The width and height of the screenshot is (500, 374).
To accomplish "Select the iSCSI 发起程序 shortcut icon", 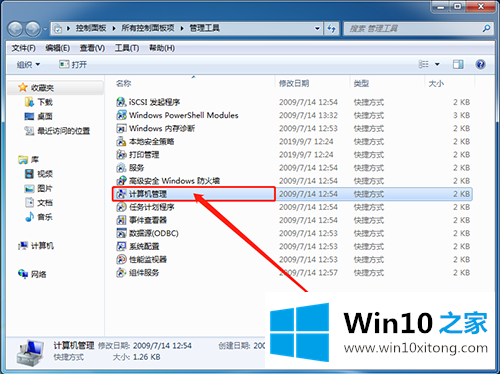I will [121, 102].
